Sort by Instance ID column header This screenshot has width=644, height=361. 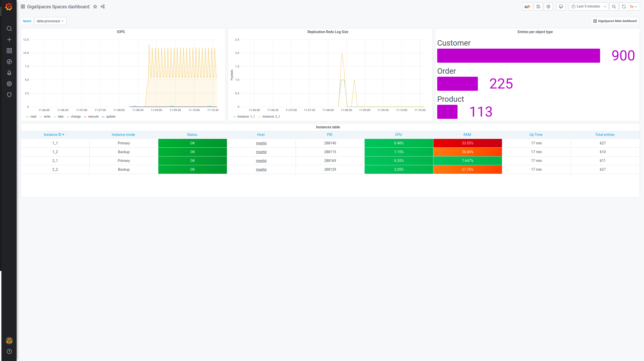coord(54,135)
